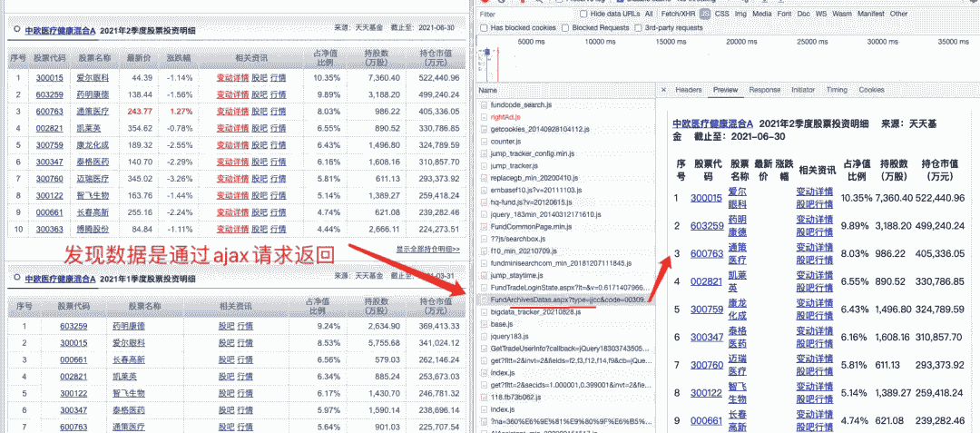Viewport: 980px width, 433px height.
Task: Switch to the Response tab
Action: pyautogui.click(x=764, y=90)
